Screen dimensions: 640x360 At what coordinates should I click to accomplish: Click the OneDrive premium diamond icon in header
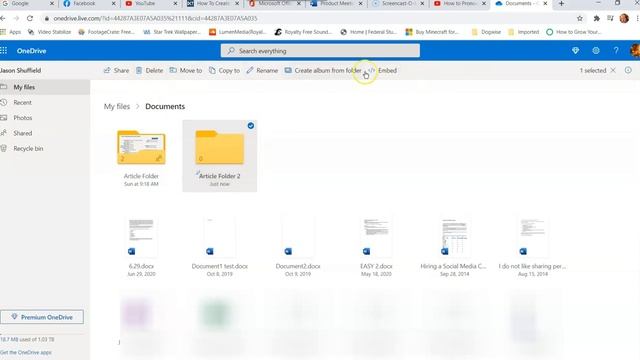click(576, 51)
